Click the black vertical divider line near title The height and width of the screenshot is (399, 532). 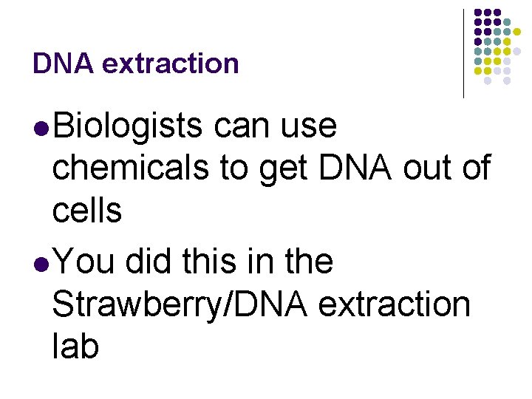point(463,54)
